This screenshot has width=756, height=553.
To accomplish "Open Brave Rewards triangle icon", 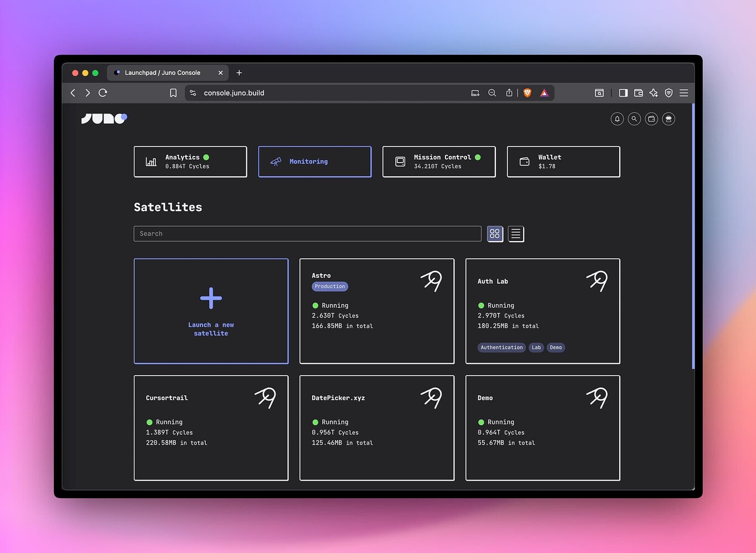I will click(x=545, y=93).
